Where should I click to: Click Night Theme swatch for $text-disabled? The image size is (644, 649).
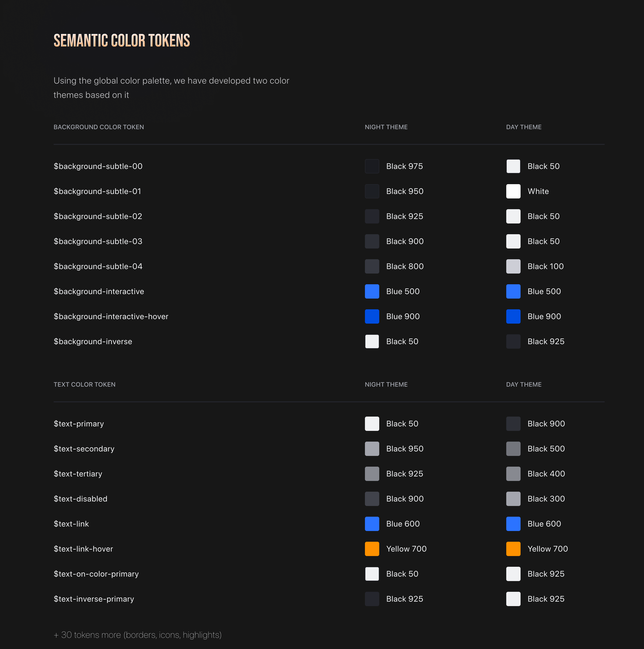(372, 499)
